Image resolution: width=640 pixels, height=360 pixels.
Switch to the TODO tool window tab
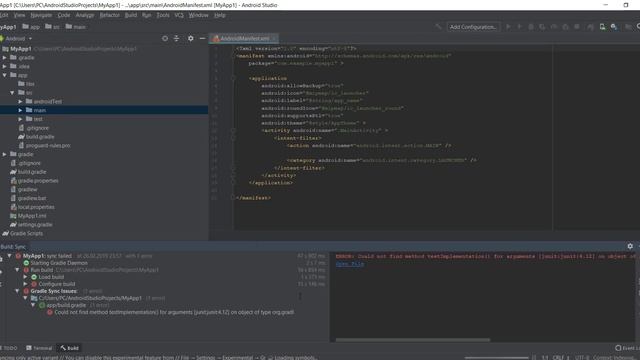pyautogui.click(x=9, y=348)
